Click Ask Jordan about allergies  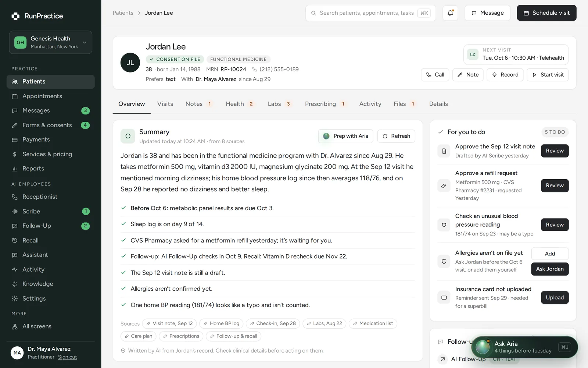click(x=550, y=269)
